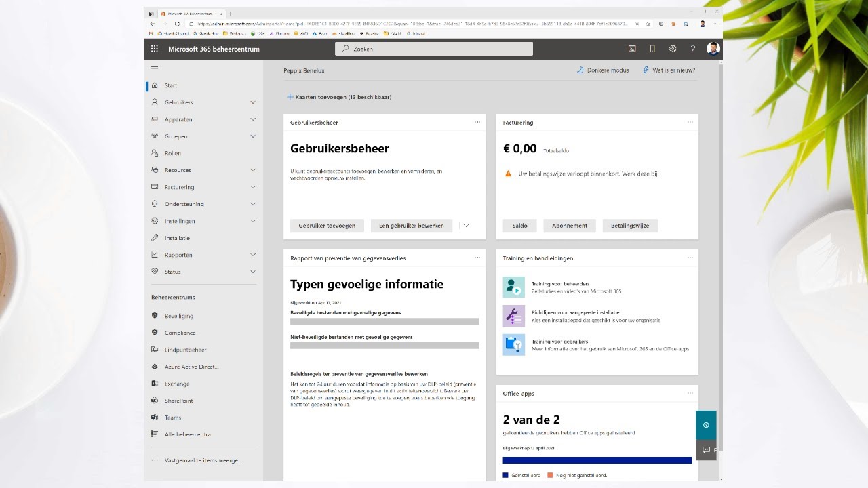Click the SharePoint admin icon
The width and height of the screenshot is (868, 488).
click(155, 401)
